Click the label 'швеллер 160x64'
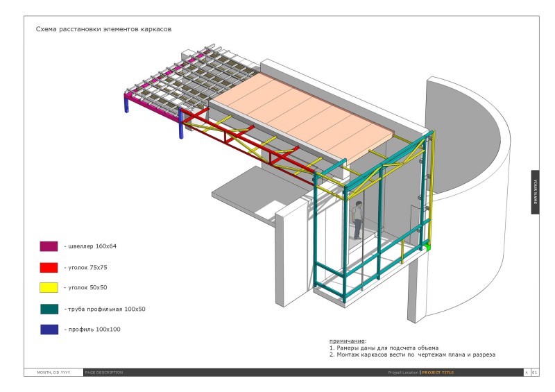The width and height of the screenshot is (555, 392). [x=92, y=246]
